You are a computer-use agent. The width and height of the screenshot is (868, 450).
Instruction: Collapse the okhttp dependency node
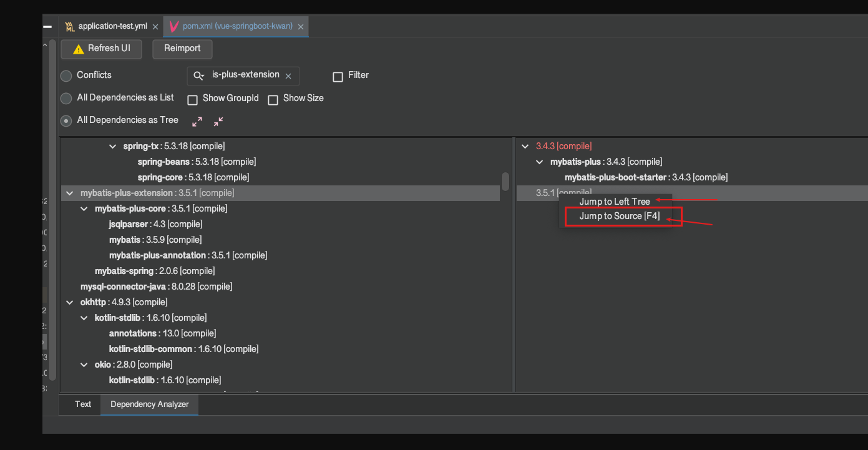(x=69, y=303)
